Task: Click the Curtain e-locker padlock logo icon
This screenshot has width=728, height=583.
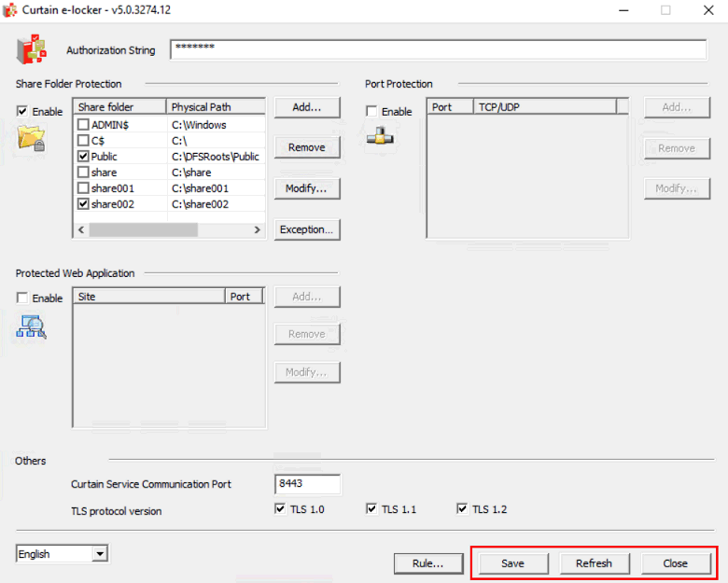Action: pos(31,49)
